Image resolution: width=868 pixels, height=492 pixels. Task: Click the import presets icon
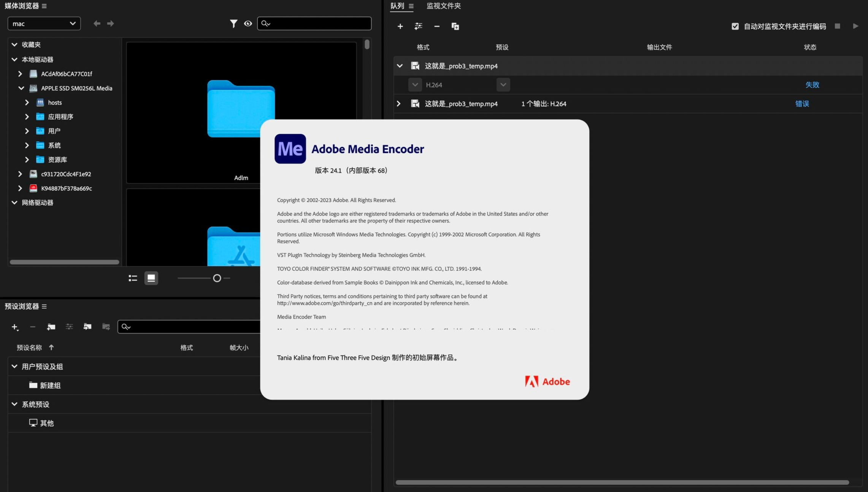pyautogui.click(x=87, y=327)
